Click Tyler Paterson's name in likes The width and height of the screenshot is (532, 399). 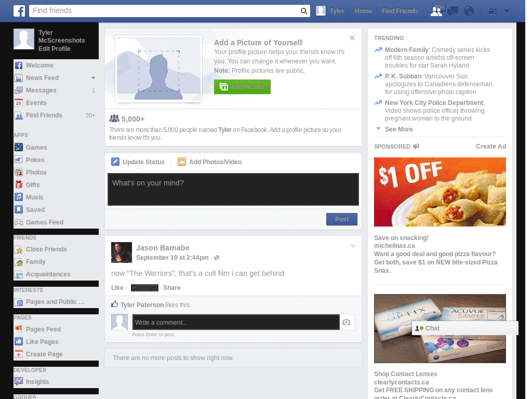[x=142, y=304]
